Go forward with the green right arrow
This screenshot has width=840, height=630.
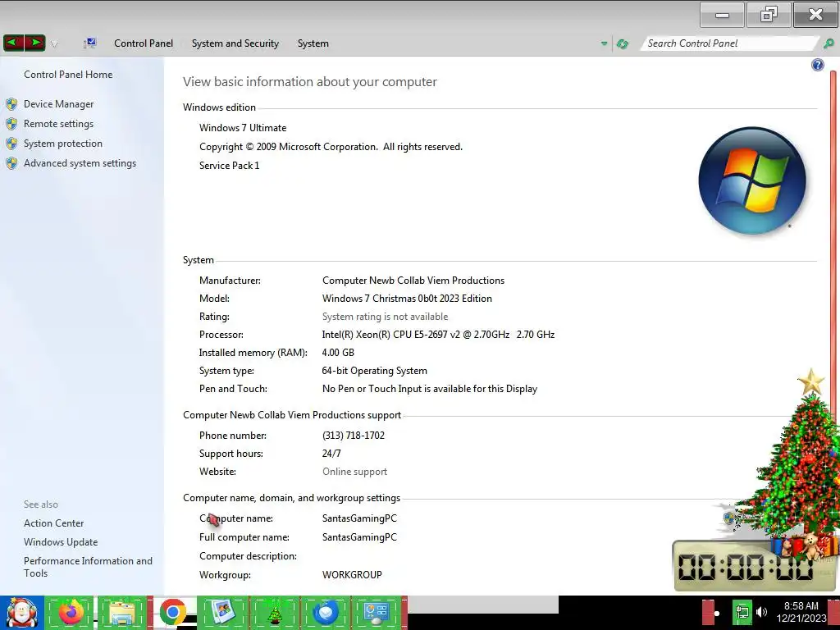34,43
